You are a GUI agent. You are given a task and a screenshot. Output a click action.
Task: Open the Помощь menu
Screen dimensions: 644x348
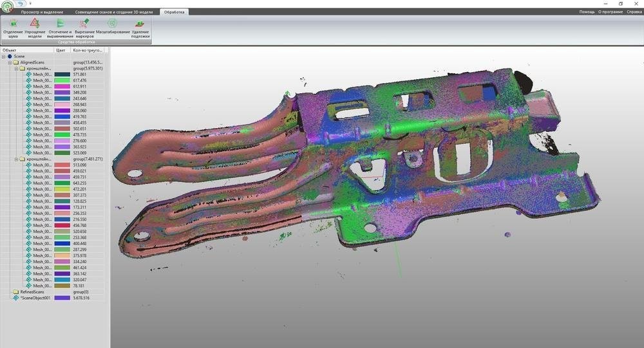point(587,12)
